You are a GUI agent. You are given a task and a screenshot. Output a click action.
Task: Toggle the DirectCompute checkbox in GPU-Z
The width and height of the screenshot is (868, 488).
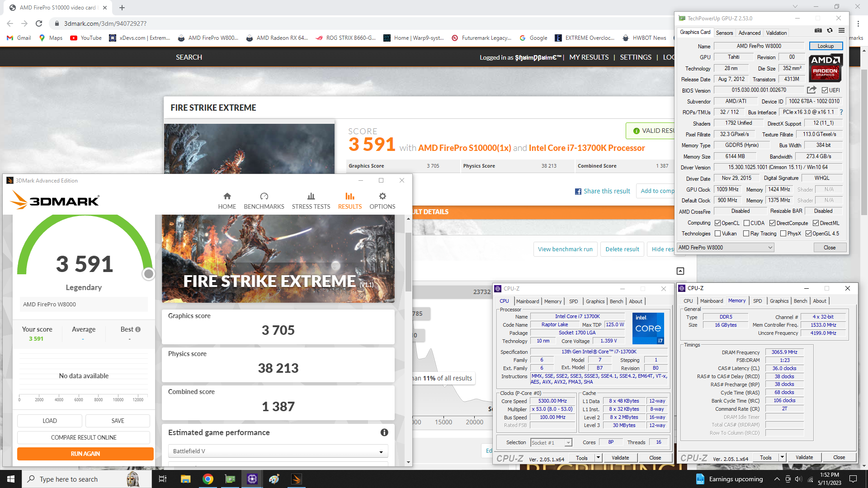[x=773, y=223]
